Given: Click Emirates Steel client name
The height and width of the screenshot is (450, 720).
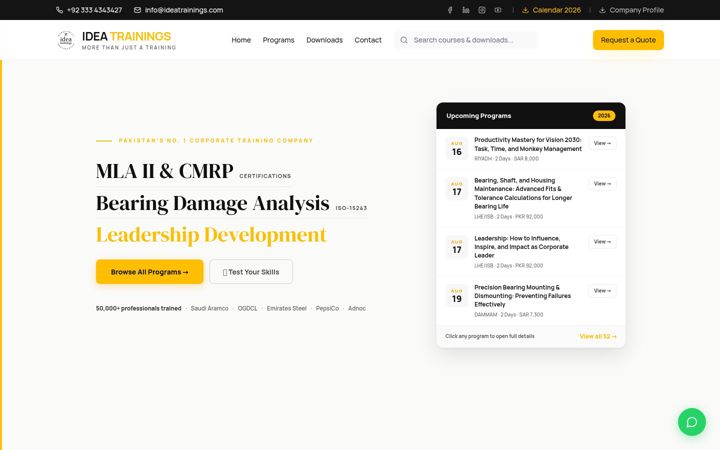Looking at the screenshot, I should (x=287, y=309).
